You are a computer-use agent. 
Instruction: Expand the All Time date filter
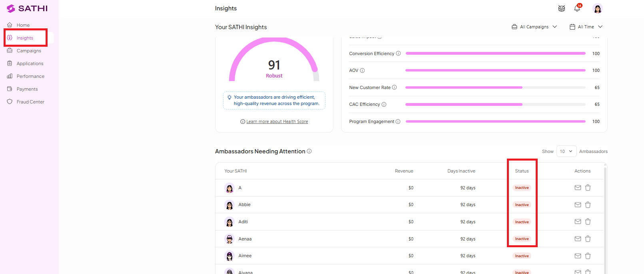[586, 27]
